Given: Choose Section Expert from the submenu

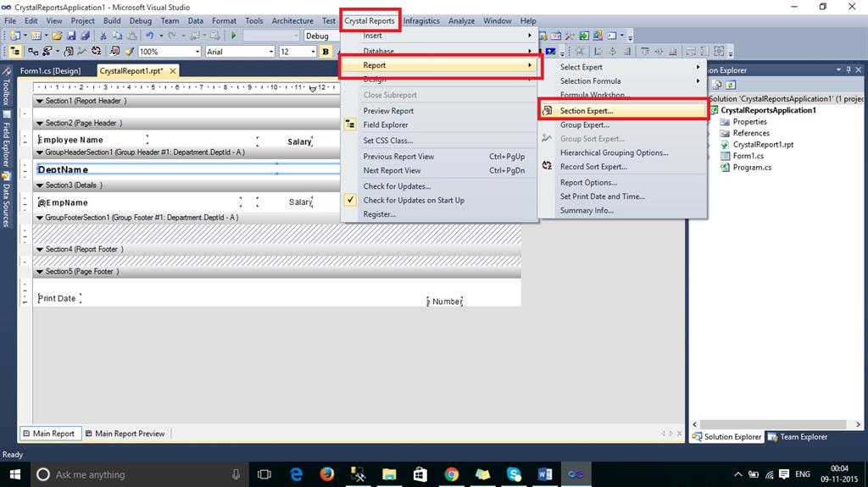Looking at the screenshot, I should [623, 111].
